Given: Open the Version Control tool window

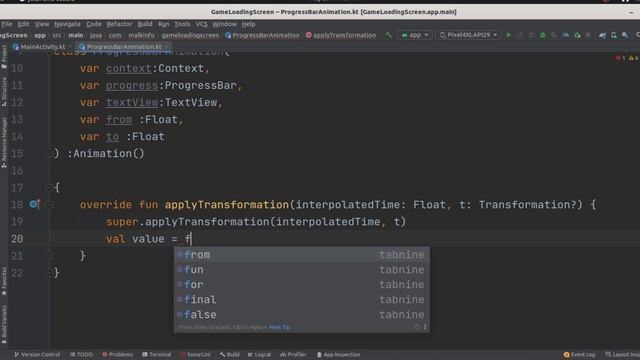Looking at the screenshot, I should pos(37,355).
